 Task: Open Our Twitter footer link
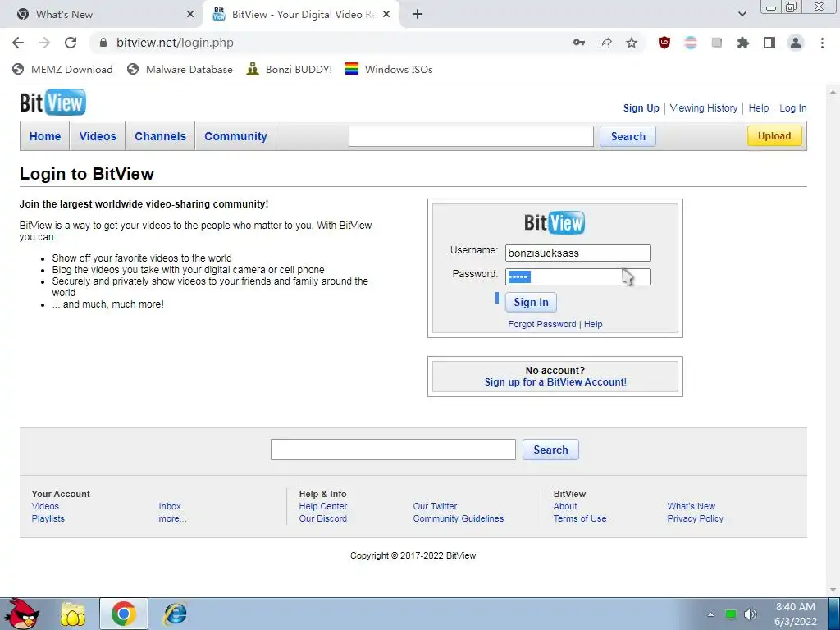point(435,506)
